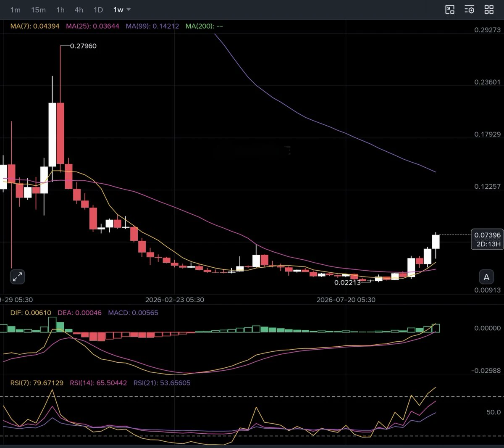Image resolution: width=504 pixels, height=448 pixels.
Task: Select the 1w timeframe label
Action: (x=118, y=10)
